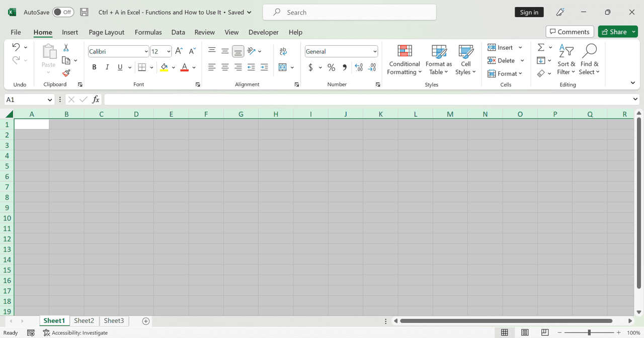Select the Format Painter brush
This screenshot has width=644, height=338.
(66, 73)
